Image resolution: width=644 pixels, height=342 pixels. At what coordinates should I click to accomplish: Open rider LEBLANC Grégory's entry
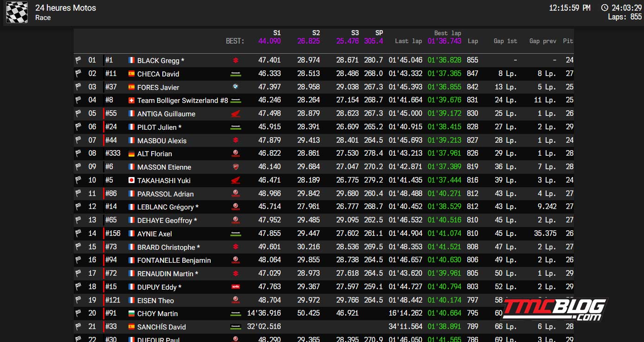click(167, 207)
